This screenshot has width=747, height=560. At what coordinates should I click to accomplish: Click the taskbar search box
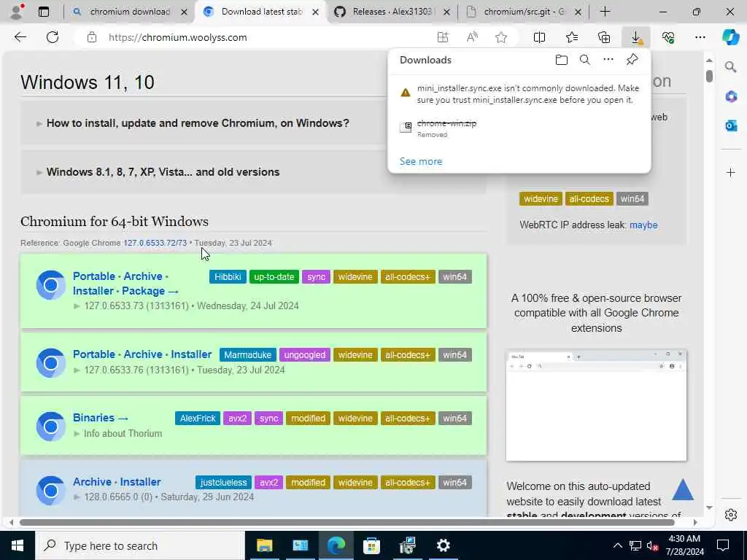pyautogui.click(x=140, y=545)
